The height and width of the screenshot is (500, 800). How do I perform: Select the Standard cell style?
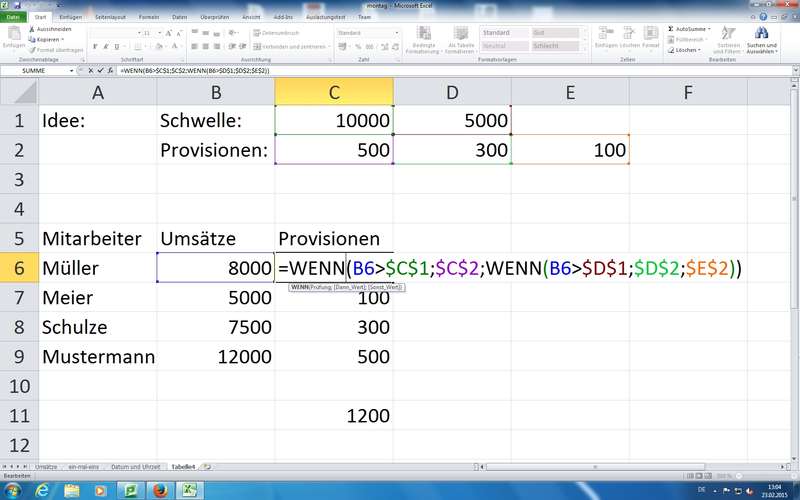click(504, 33)
